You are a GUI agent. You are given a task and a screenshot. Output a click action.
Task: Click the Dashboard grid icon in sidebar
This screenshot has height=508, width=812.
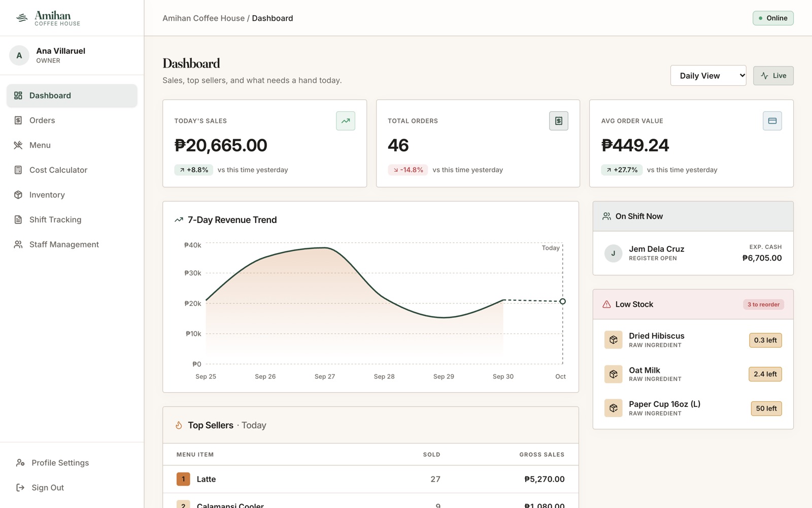(x=18, y=96)
